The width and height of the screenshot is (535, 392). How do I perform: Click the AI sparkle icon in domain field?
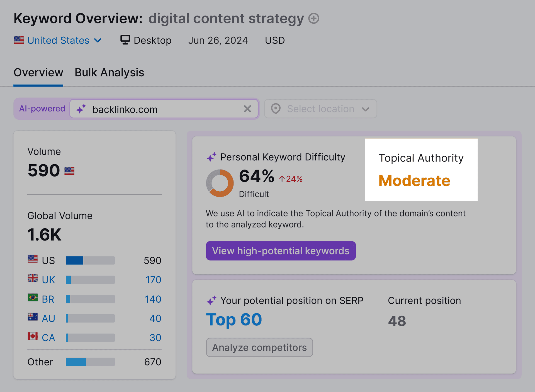[81, 109]
